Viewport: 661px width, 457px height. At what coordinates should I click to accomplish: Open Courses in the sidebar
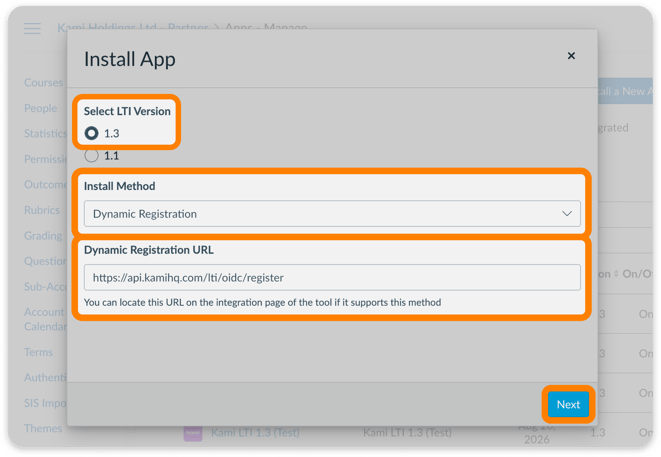(43, 83)
